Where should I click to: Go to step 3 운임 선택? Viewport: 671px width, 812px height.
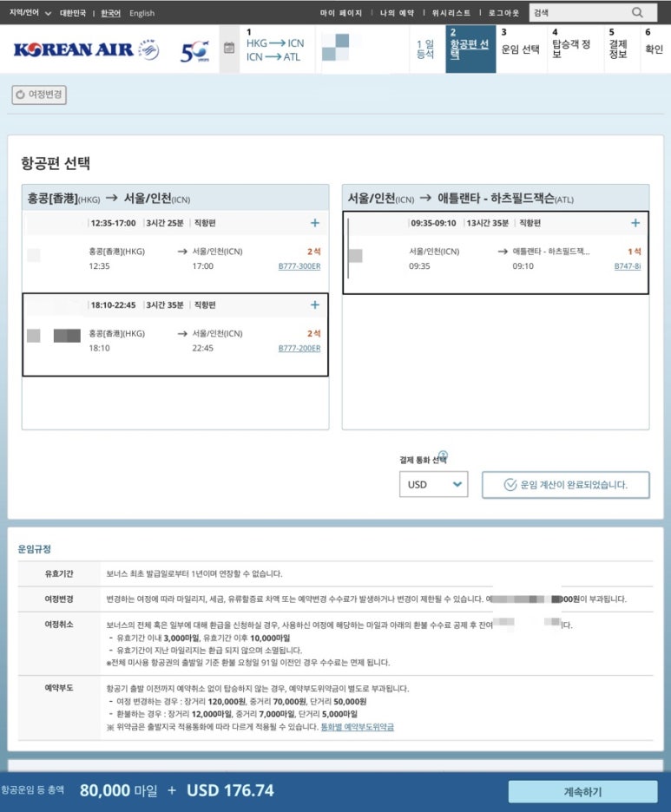click(x=521, y=49)
